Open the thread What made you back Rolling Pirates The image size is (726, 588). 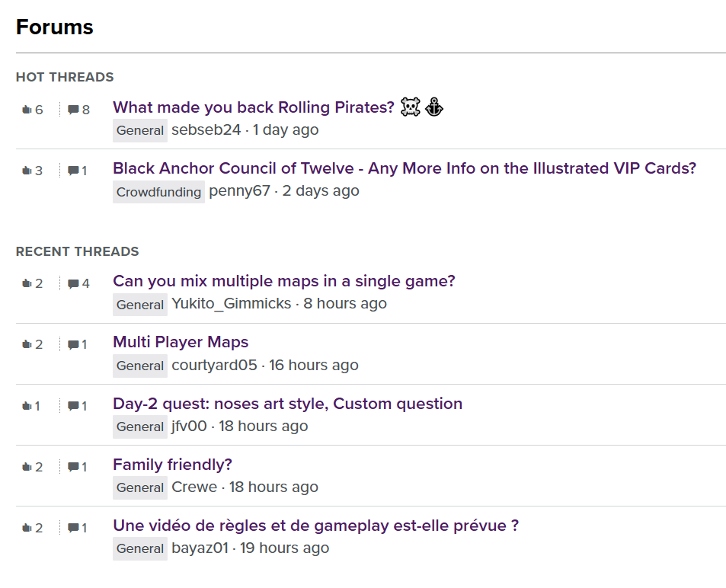[251, 107]
